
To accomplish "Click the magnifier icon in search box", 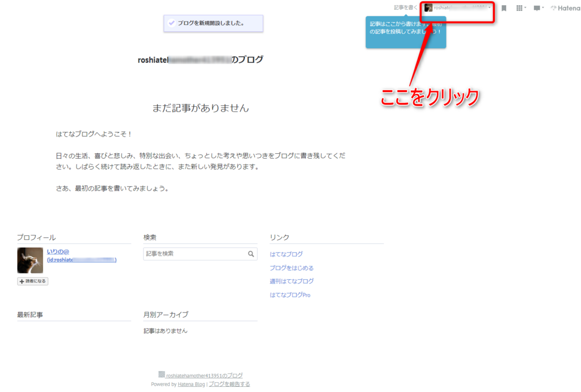I will click(251, 254).
